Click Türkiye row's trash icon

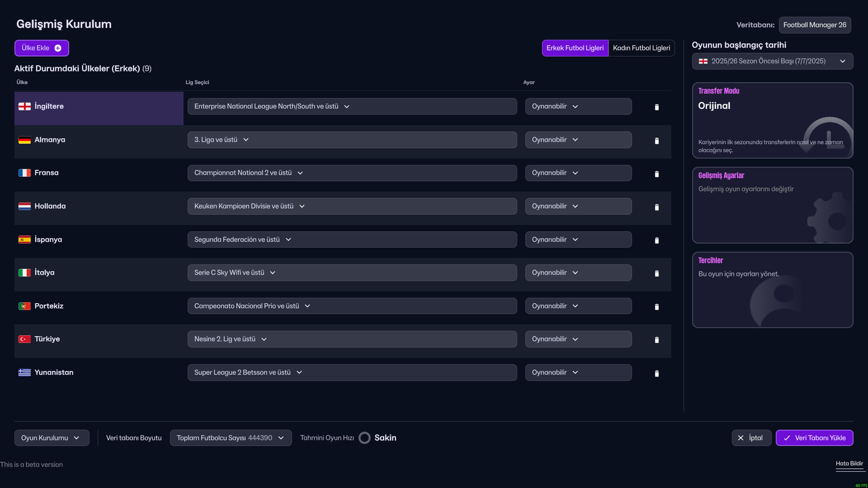point(656,340)
